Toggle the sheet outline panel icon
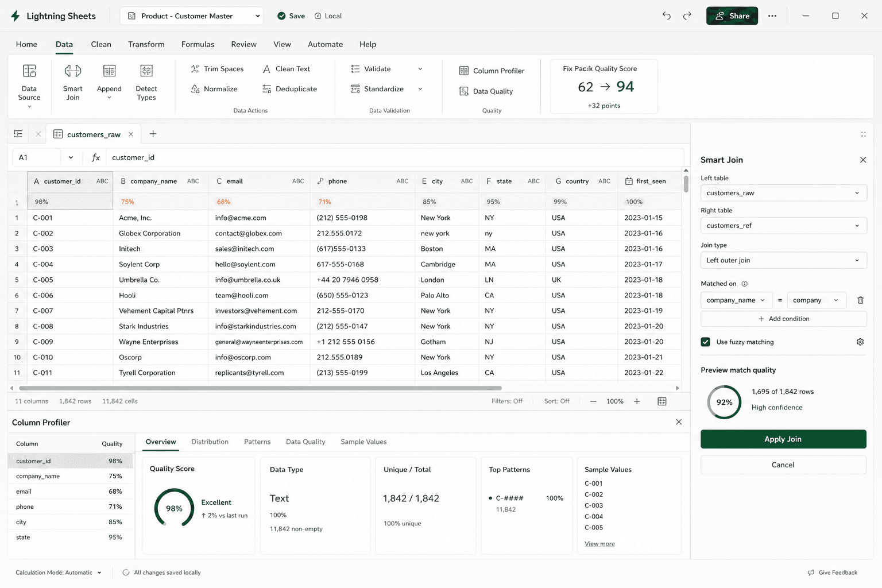The width and height of the screenshot is (882, 588). (18, 134)
